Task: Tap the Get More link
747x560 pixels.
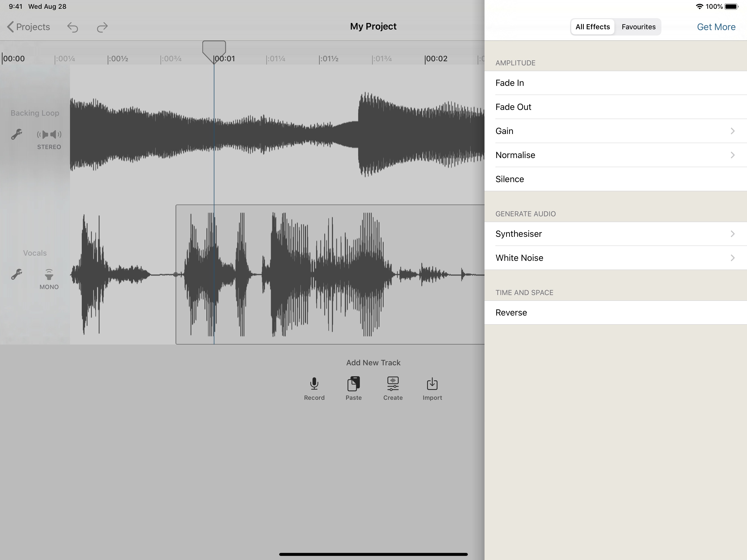Action: pyautogui.click(x=716, y=27)
